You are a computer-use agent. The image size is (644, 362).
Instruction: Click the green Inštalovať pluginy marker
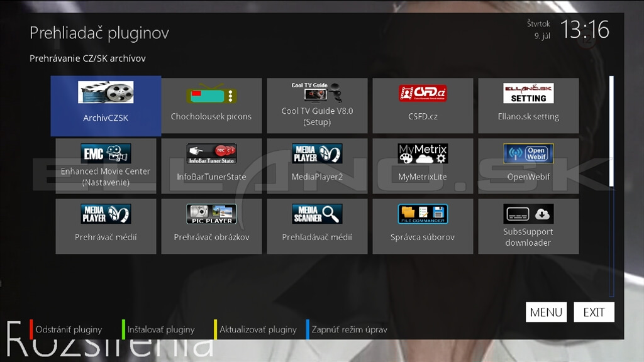(123, 329)
